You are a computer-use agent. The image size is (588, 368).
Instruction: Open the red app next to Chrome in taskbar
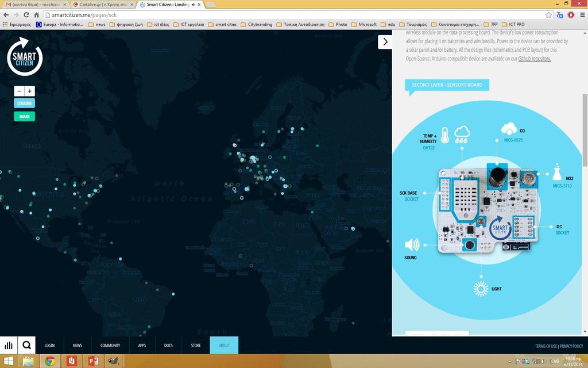coord(72,361)
